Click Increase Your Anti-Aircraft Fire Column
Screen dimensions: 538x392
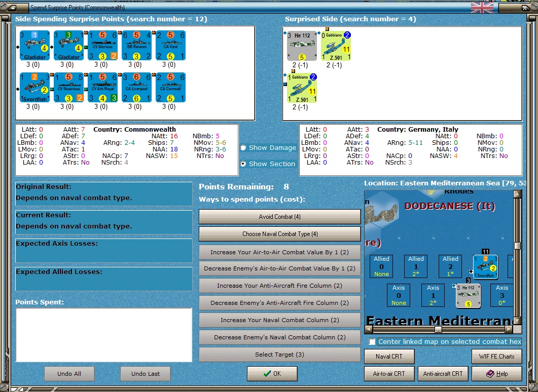click(x=279, y=286)
